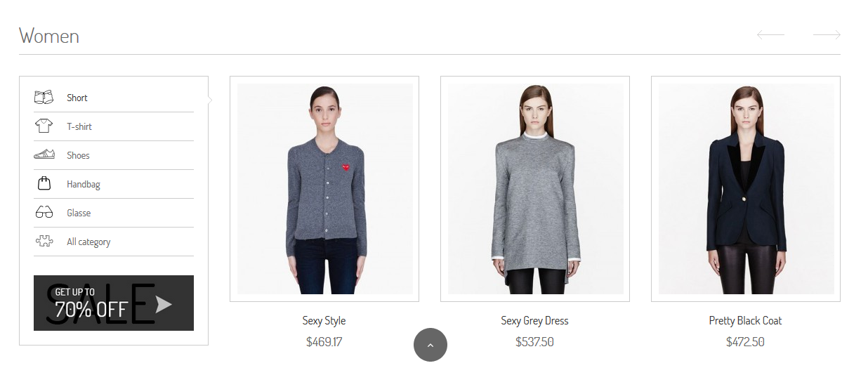Open Pretty Black Coat product link
The width and height of the screenshot is (868, 375).
745,320
